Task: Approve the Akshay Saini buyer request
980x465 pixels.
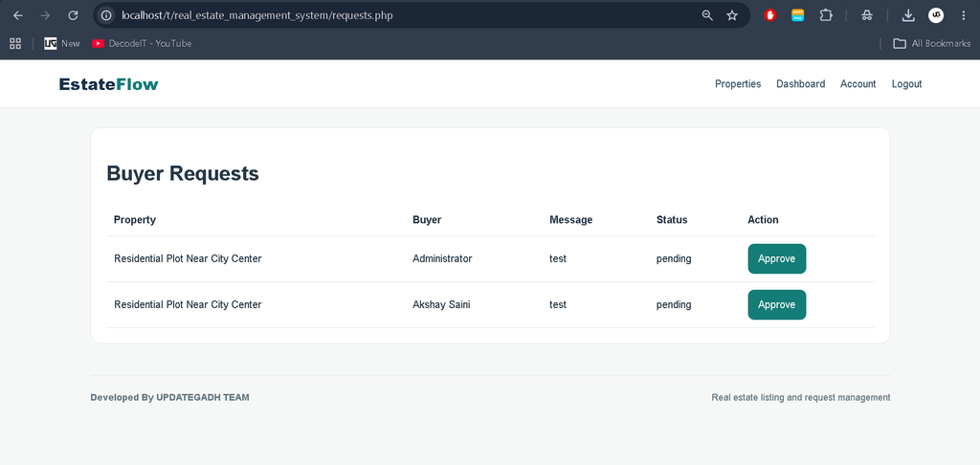Action: coord(777,304)
